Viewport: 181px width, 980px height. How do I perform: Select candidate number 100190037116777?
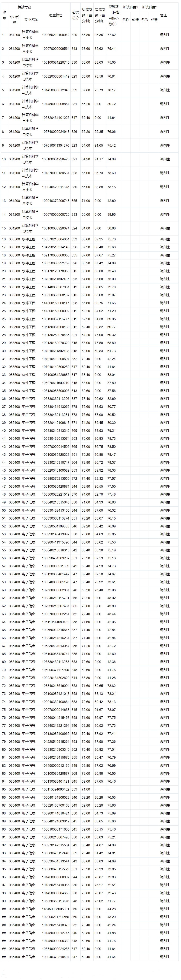(x=55, y=319)
